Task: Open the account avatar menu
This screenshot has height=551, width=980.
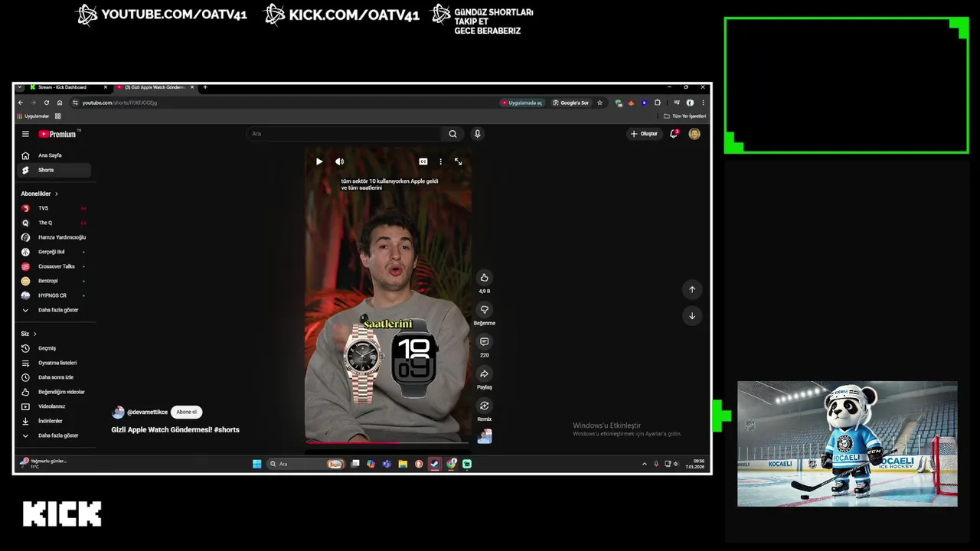Action: tap(694, 134)
